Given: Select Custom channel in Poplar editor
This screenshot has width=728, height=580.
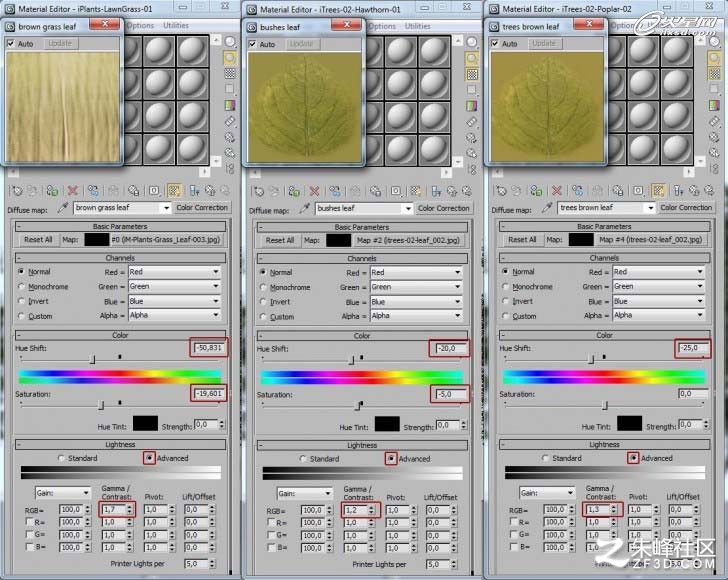Looking at the screenshot, I should tap(505, 316).
